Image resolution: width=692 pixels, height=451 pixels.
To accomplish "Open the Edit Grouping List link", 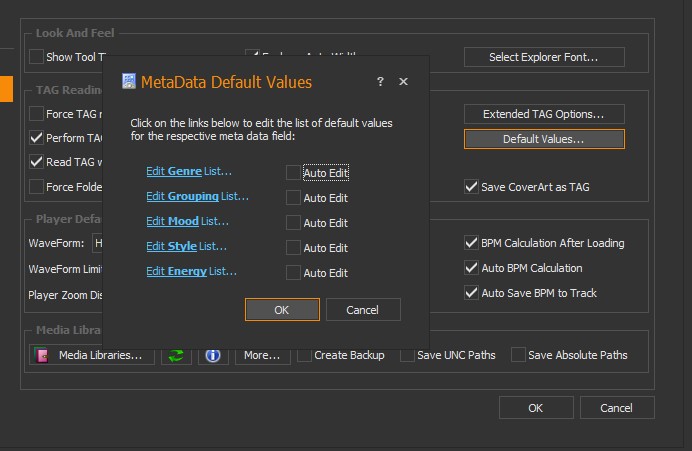I will pyautogui.click(x=197, y=197).
